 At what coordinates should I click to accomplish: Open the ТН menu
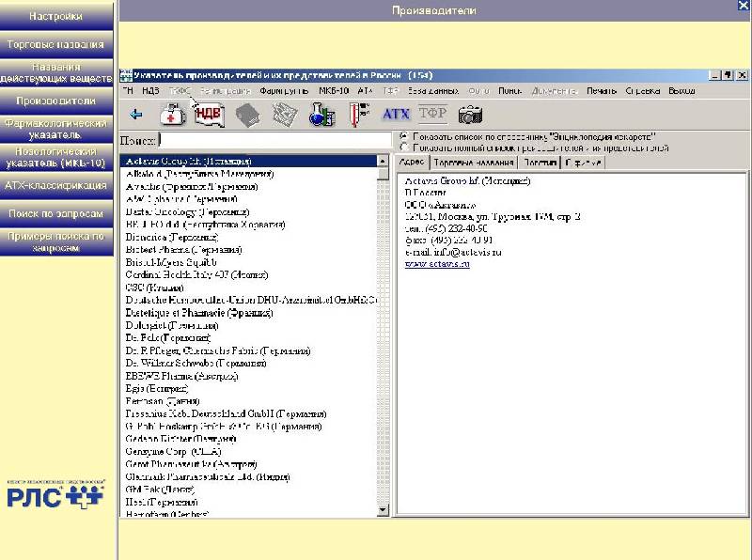point(128,90)
